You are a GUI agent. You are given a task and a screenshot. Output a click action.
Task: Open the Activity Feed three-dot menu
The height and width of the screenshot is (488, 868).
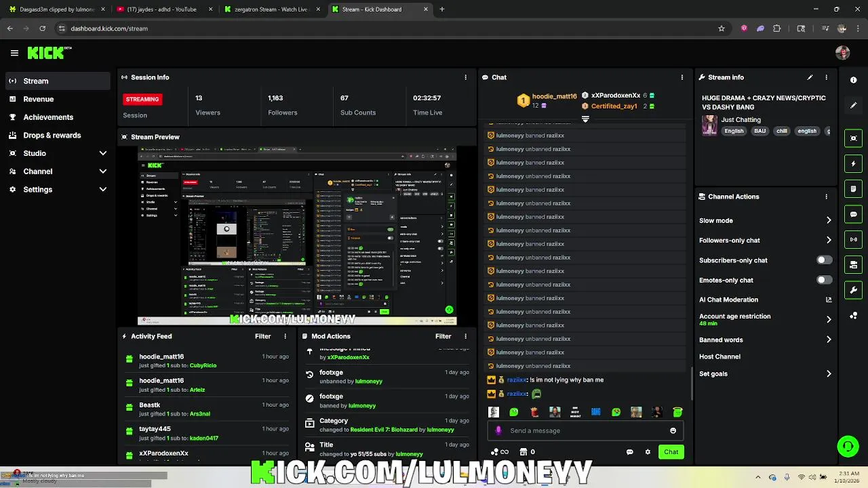pos(285,336)
